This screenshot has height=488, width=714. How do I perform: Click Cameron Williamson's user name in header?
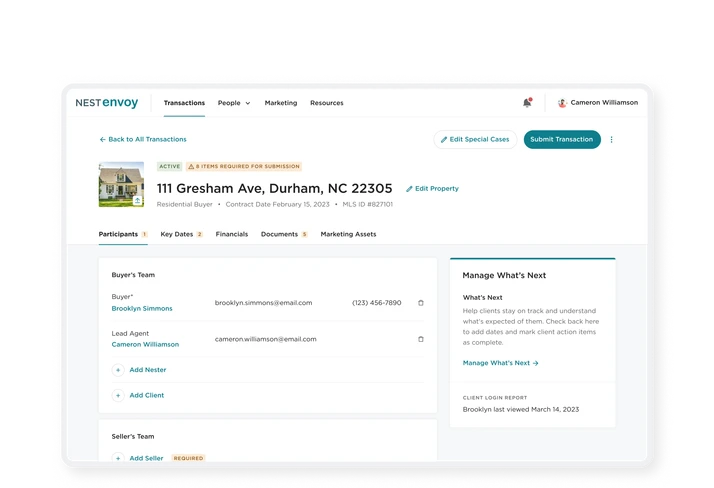tap(604, 102)
